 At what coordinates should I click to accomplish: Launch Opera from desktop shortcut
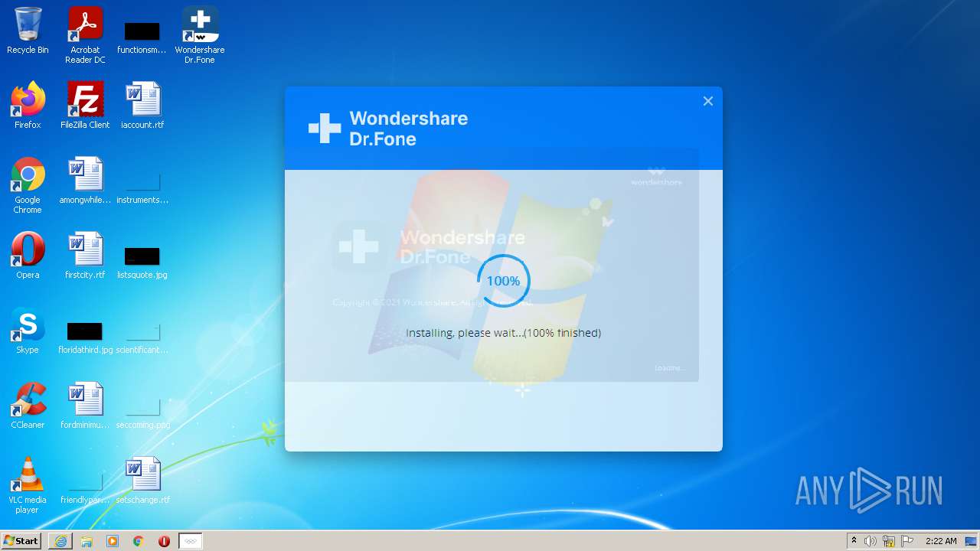point(28,256)
